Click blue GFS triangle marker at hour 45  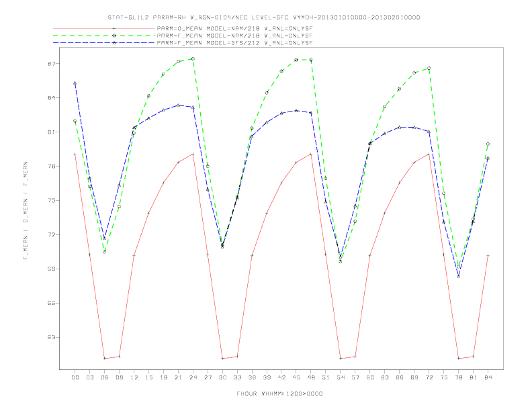tap(296, 111)
